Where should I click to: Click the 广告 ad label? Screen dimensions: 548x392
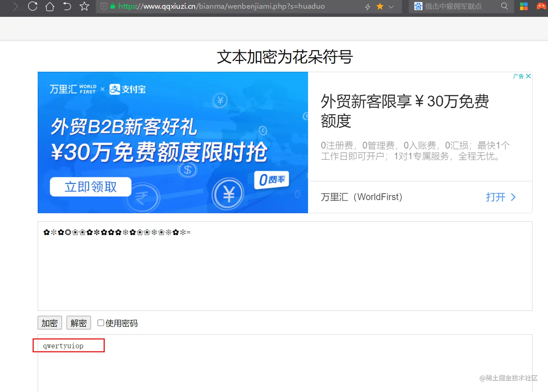[x=518, y=76]
